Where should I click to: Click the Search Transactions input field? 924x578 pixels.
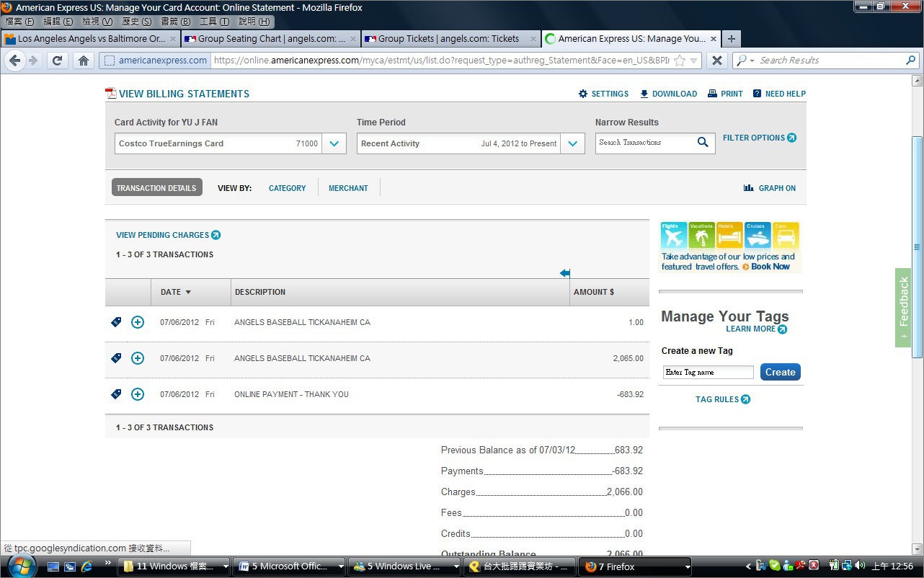coord(647,143)
